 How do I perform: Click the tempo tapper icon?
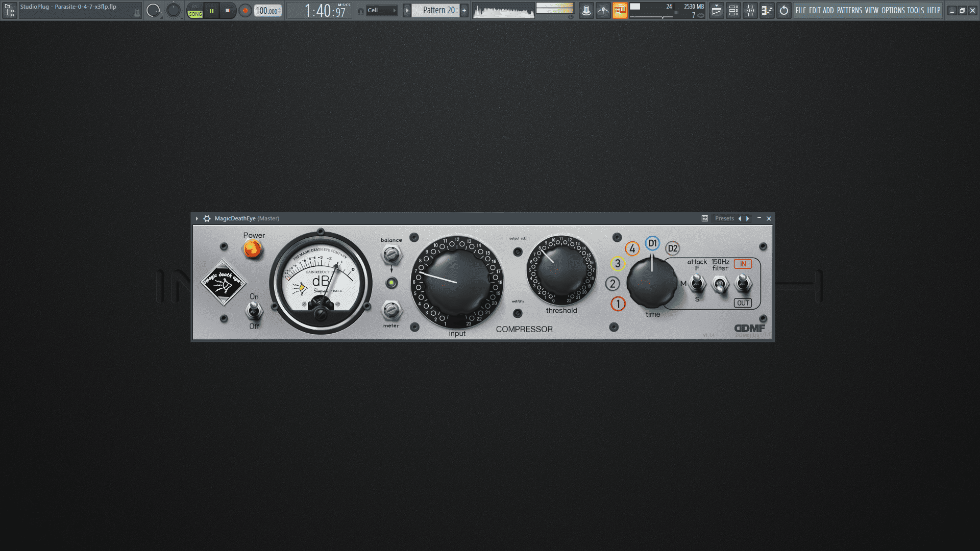pyautogui.click(x=603, y=10)
